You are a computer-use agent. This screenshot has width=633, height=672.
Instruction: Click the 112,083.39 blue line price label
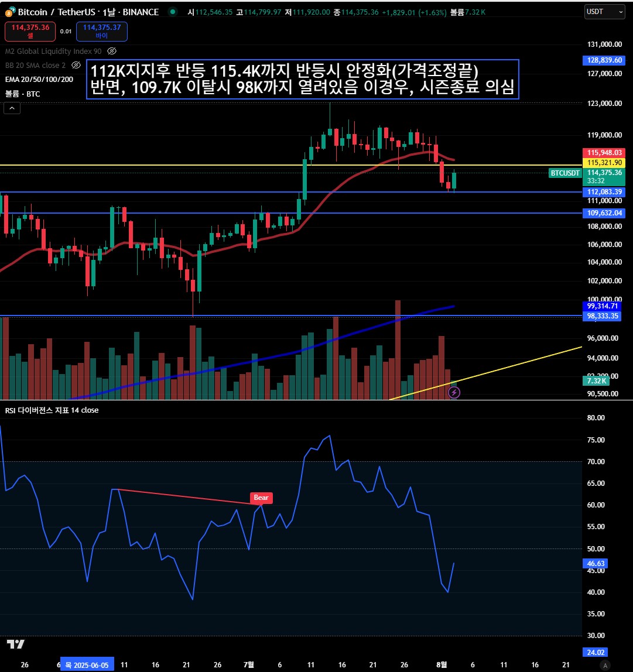[x=604, y=191]
